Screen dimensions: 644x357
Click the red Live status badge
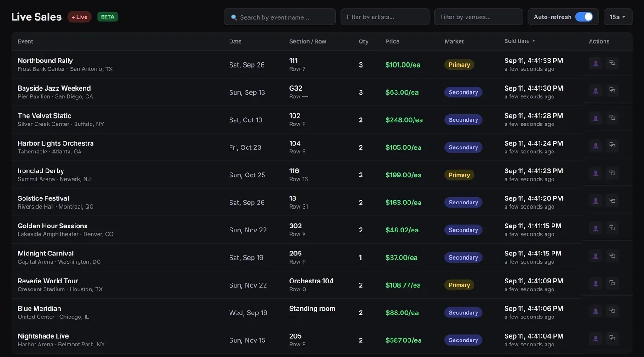[x=79, y=17]
